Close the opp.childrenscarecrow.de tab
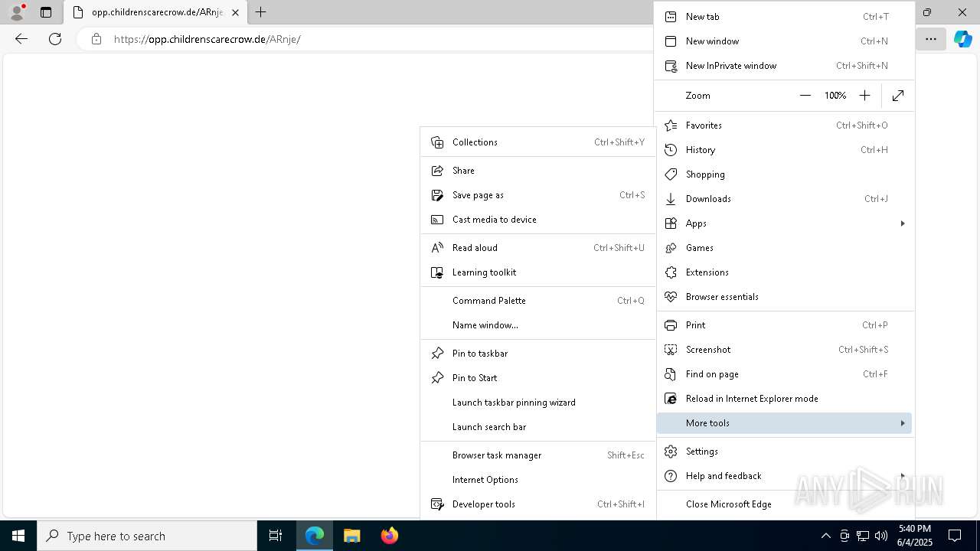 click(235, 12)
